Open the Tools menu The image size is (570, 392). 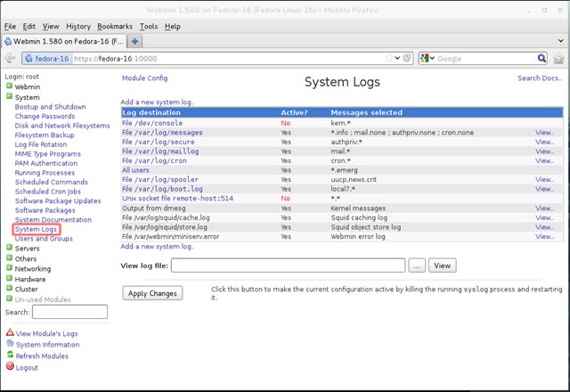[149, 26]
